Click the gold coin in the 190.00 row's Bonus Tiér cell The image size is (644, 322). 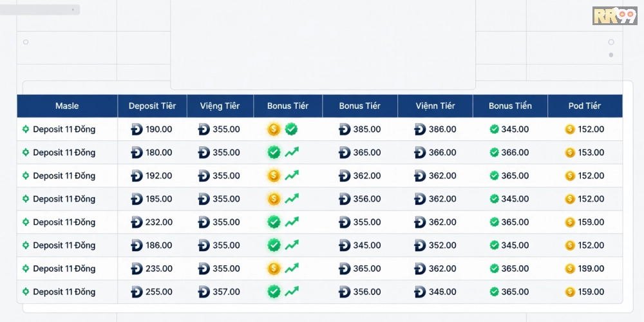[274, 129]
